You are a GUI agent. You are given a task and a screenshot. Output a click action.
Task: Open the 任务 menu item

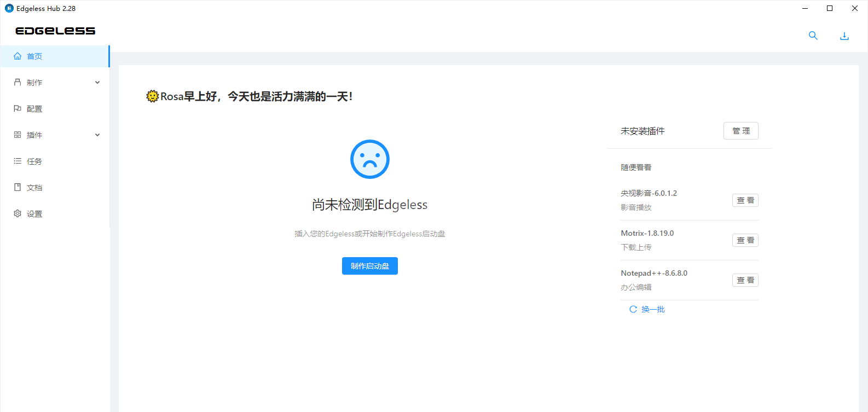[55, 161]
